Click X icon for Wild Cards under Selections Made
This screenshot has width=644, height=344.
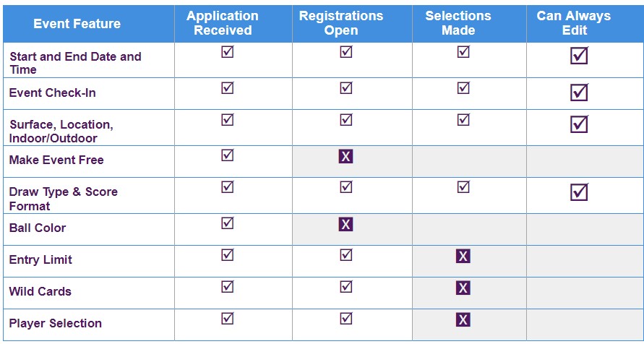pos(463,288)
